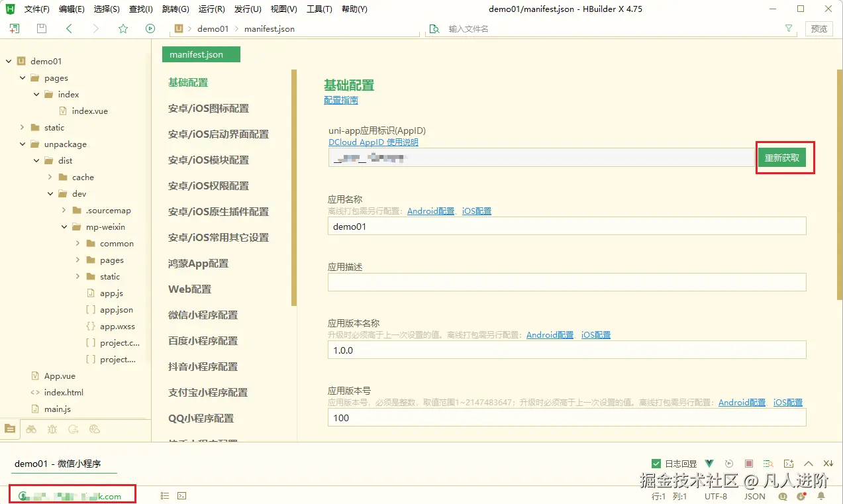Open the terminal icon in status bar
Viewport: 843px width, 504px height.
(182, 495)
